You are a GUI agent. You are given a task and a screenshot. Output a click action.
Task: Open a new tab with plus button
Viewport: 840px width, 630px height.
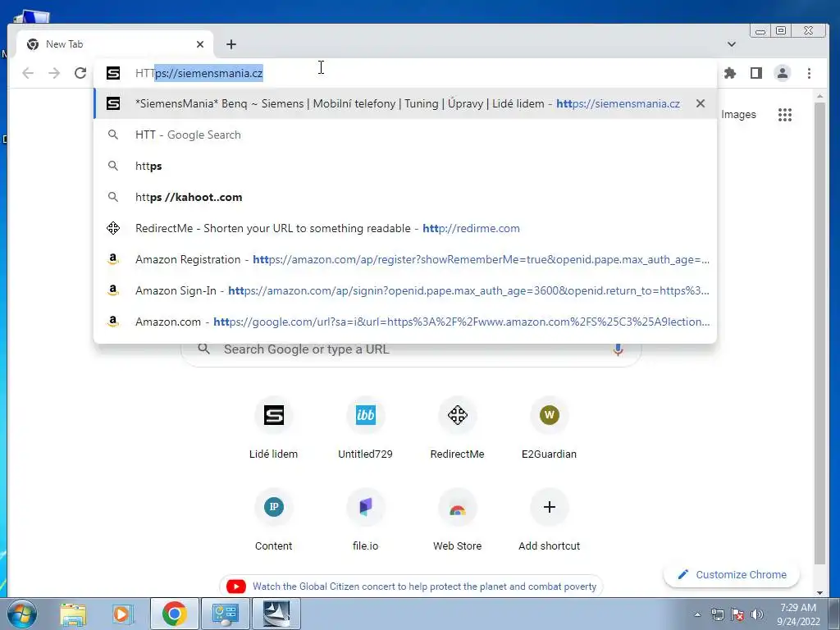pyautogui.click(x=231, y=44)
